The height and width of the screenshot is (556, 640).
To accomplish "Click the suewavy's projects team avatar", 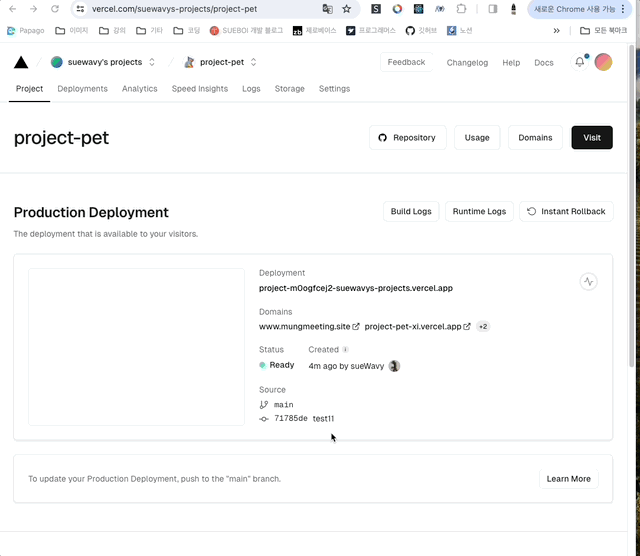I will point(57,62).
